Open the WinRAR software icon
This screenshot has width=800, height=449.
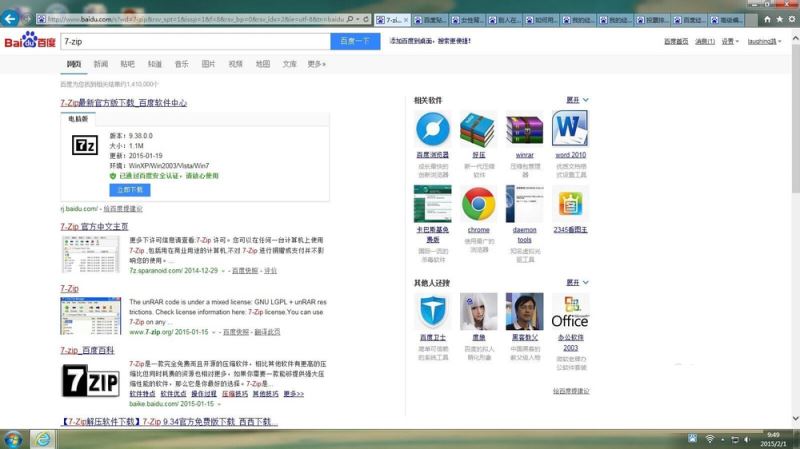pos(524,130)
